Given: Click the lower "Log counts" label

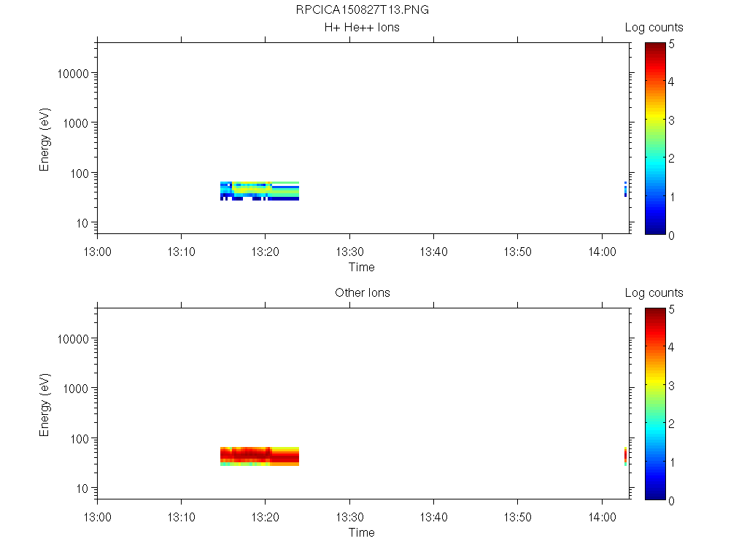Looking at the screenshot, I should point(654,293).
